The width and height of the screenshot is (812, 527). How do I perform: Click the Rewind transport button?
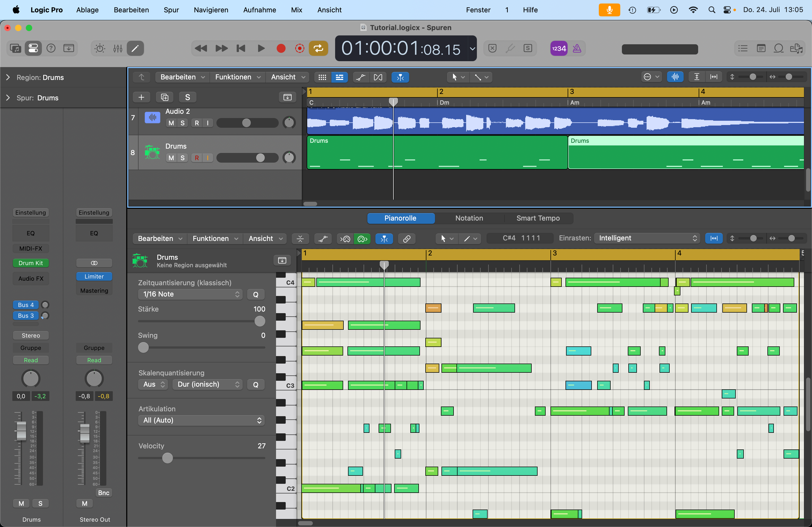(201, 48)
